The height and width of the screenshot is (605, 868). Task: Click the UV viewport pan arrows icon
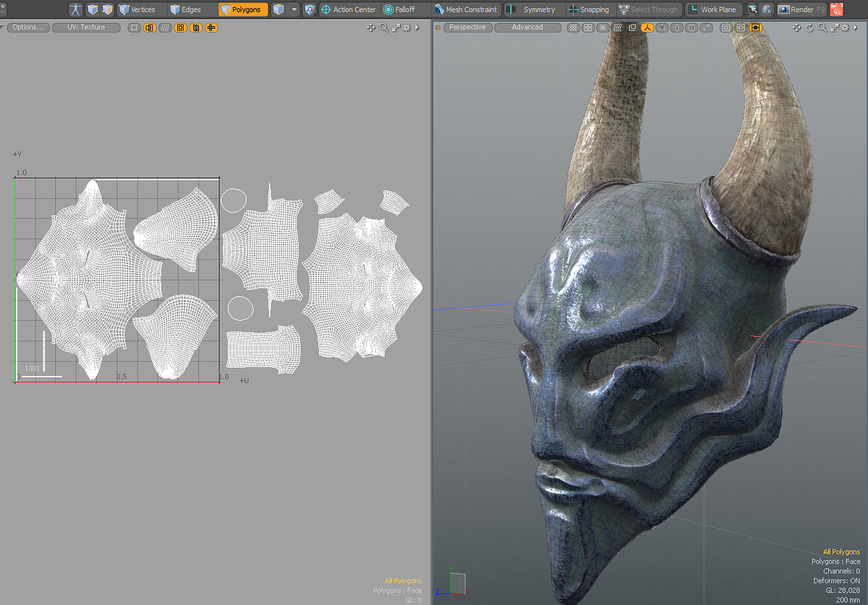tap(370, 27)
